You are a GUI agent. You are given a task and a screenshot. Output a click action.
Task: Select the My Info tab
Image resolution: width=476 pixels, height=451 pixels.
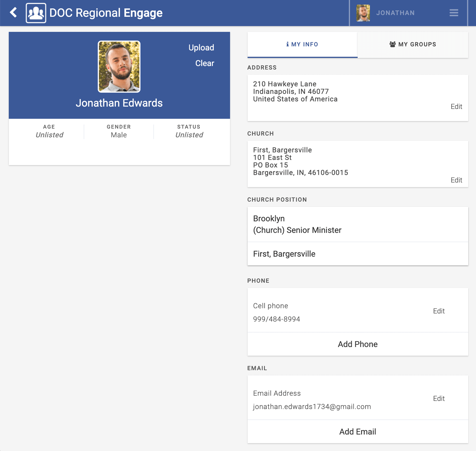point(302,44)
